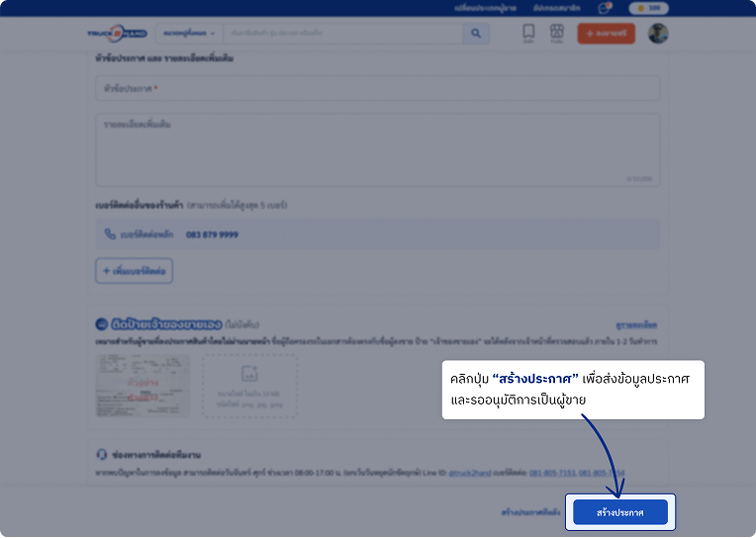Viewport: 756px width, 538px height.
Task: Click the รายละเอียดเพิ่มเติม details text area
Action: click(378, 150)
